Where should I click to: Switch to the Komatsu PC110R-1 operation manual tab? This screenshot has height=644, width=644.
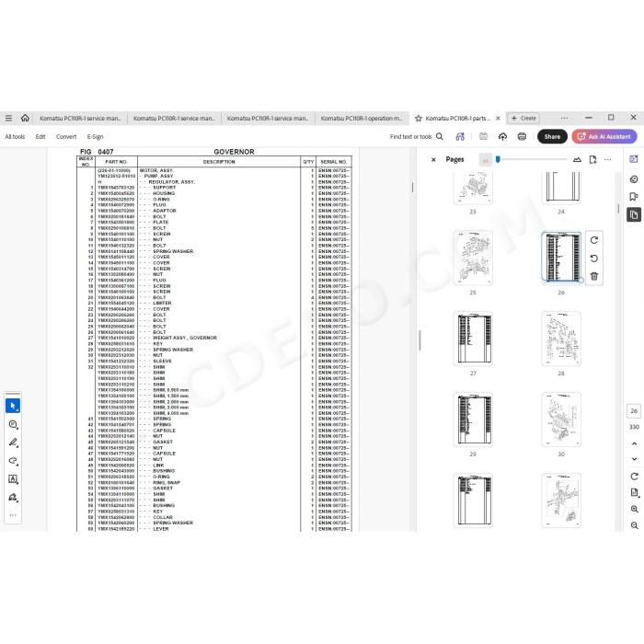(362, 119)
